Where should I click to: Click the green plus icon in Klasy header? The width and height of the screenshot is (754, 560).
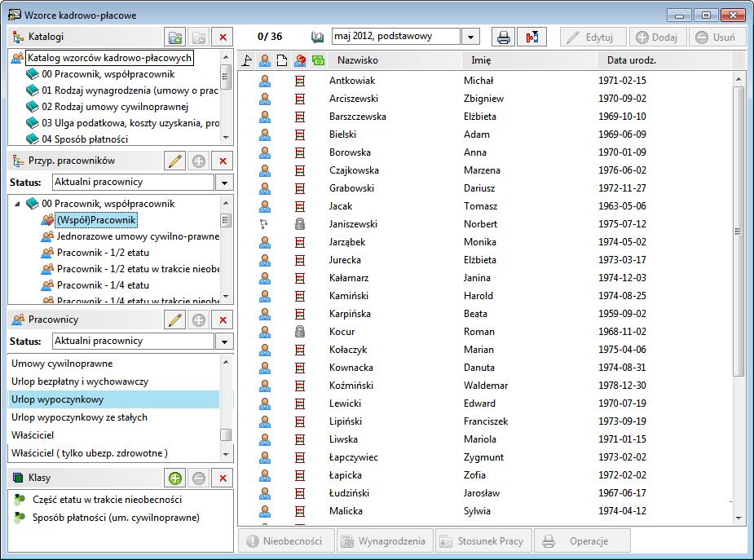pos(175,478)
